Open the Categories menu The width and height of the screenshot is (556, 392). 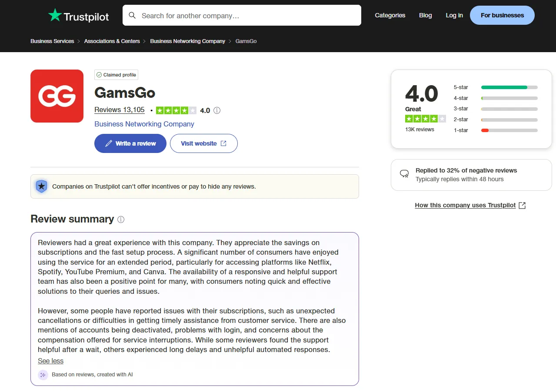pos(390,15)
